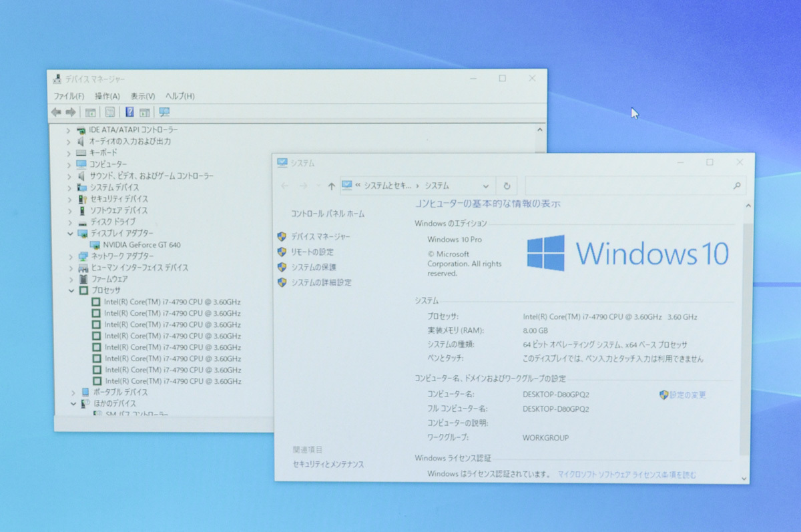Screen dimensions: 801x532
Task: Collapse the ほかのデバイス node
Action: point(73,404)
